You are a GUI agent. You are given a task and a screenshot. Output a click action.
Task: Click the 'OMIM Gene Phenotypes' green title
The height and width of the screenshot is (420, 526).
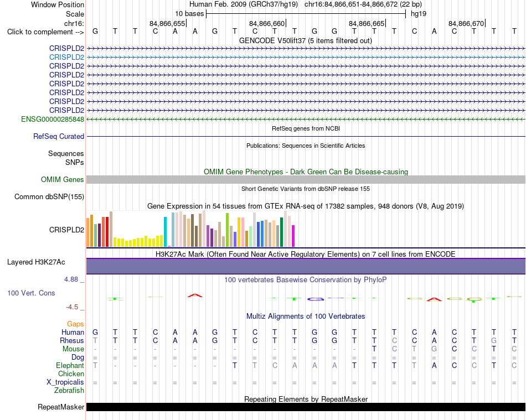[306, 172]
